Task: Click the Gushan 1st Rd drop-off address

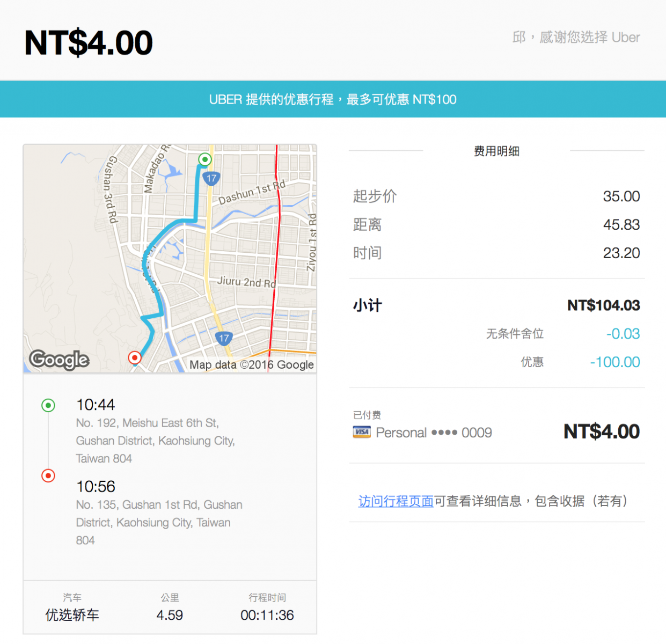Action: click(159, 522)
